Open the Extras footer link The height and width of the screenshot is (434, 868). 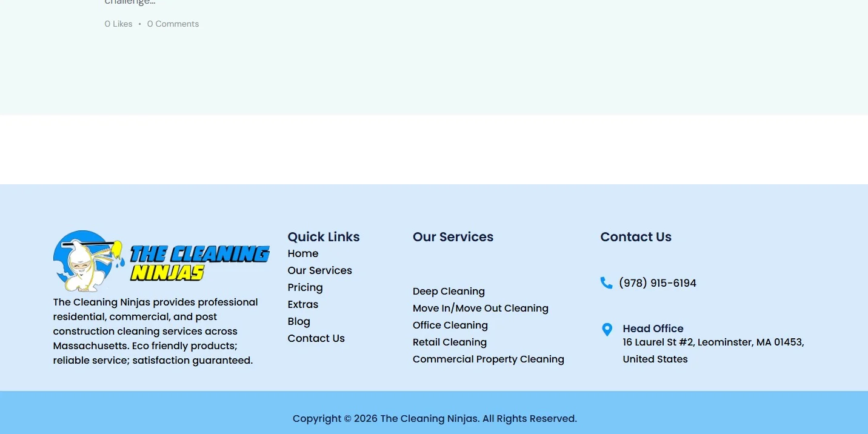(303, 304)
